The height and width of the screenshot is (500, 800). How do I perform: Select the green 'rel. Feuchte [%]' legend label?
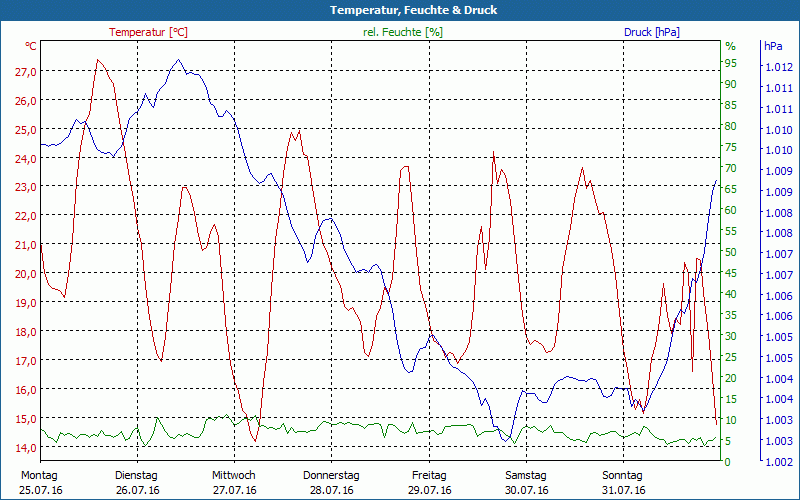click(403, 32)
